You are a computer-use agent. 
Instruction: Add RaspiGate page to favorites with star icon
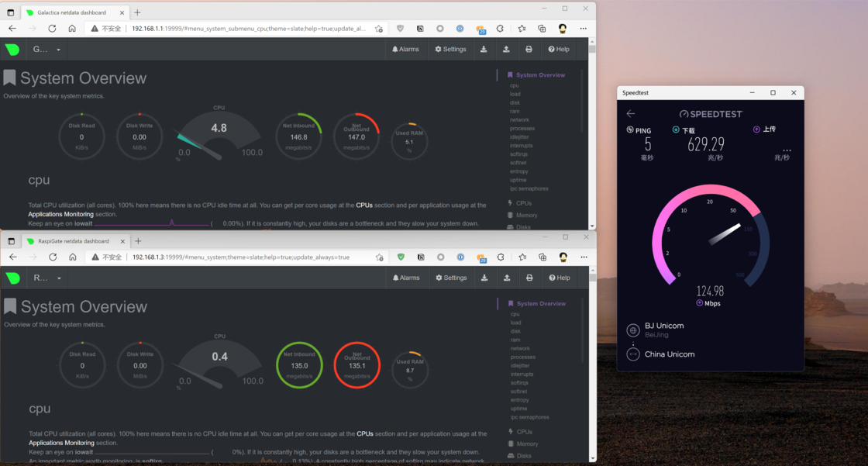(x=379, y=257)
